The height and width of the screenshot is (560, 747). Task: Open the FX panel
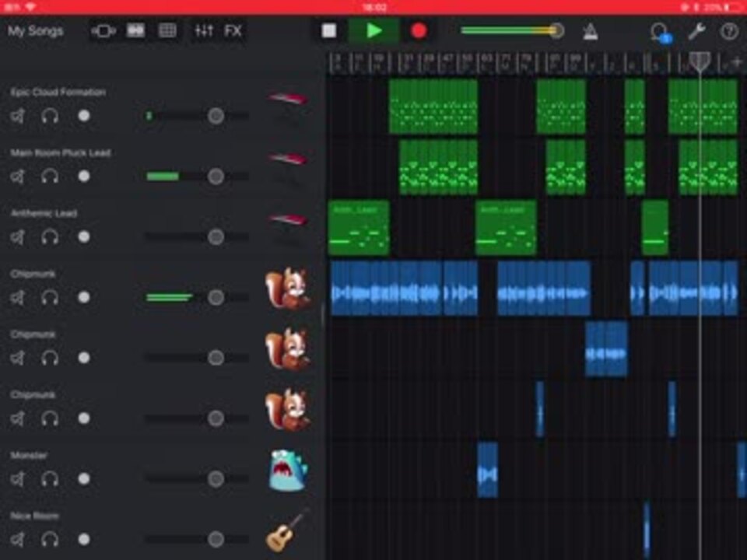pos(233,31)
